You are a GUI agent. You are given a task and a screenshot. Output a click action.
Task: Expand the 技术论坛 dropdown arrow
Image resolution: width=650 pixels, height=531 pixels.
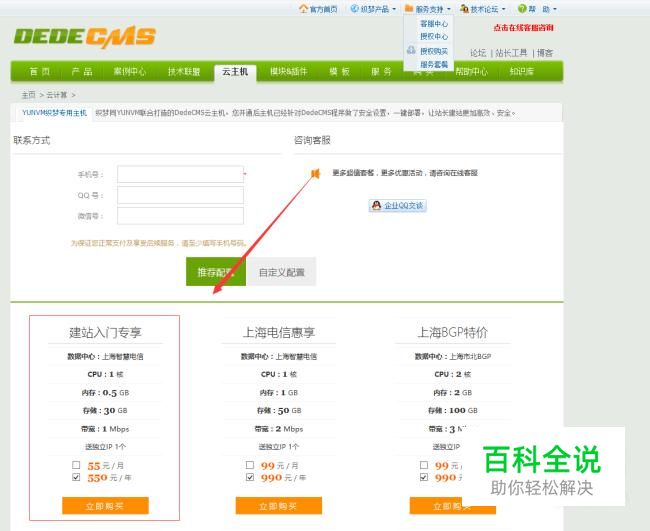504,9
